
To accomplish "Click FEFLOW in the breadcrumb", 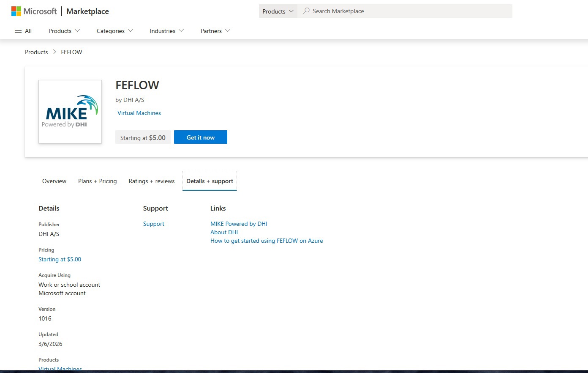I will pyautogui.click(x=71, y=52).
